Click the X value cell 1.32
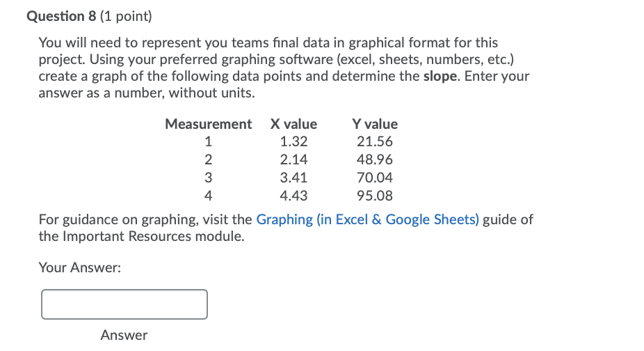The width and height of the screenshot is (644, 351). pyautogui.click(x=293, y=141)
